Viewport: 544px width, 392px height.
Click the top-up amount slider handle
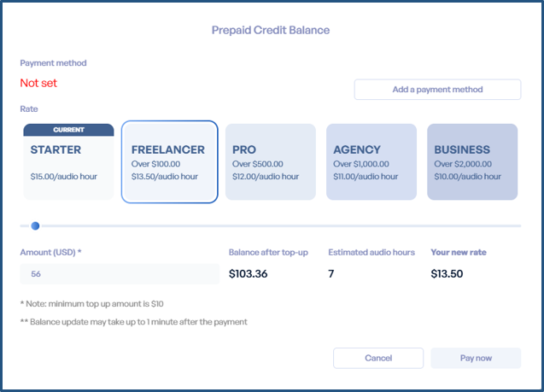(x=35, y=225)
